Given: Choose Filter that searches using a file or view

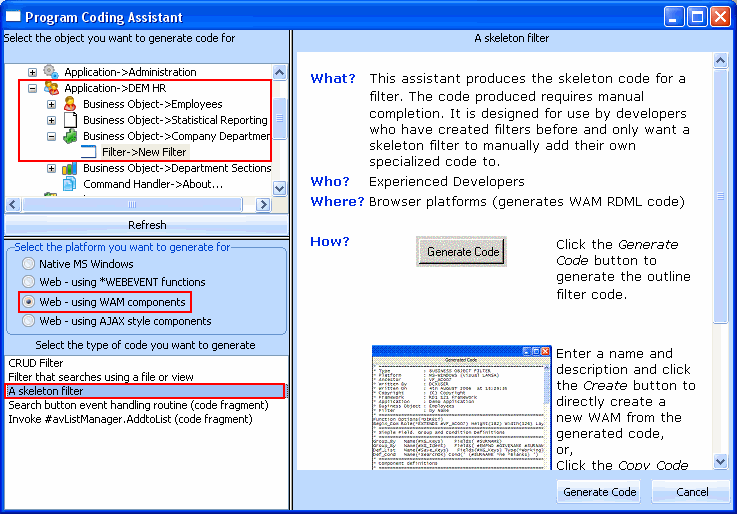Looking at the screenshot, I should pyautogui.click(x=146, y=377).
